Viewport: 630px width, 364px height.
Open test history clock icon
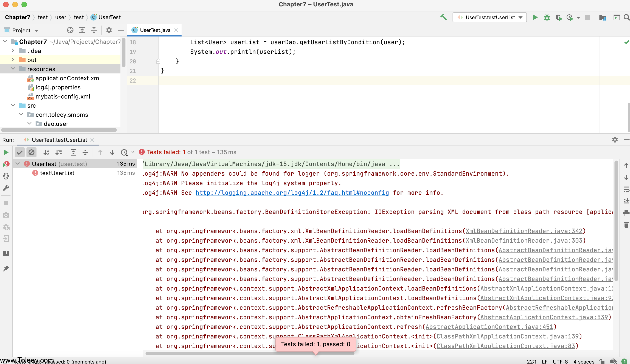coord(124,152)
